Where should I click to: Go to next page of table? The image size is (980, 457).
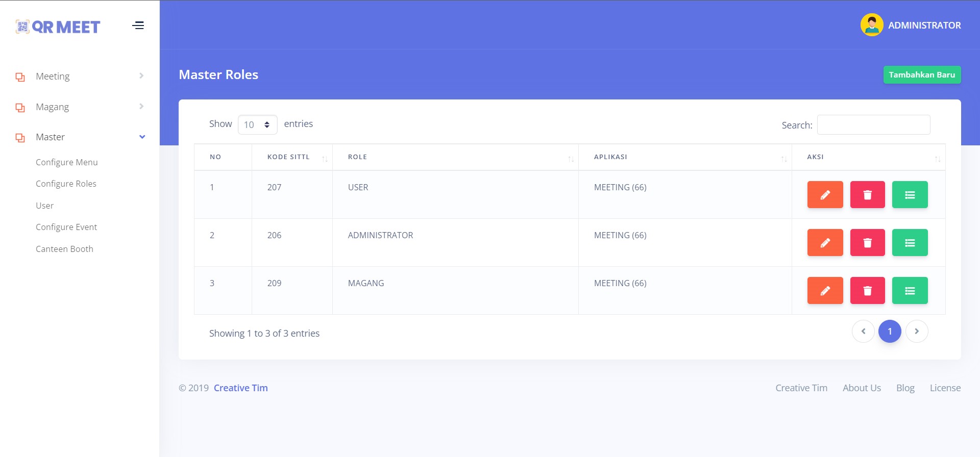(916, 332)
